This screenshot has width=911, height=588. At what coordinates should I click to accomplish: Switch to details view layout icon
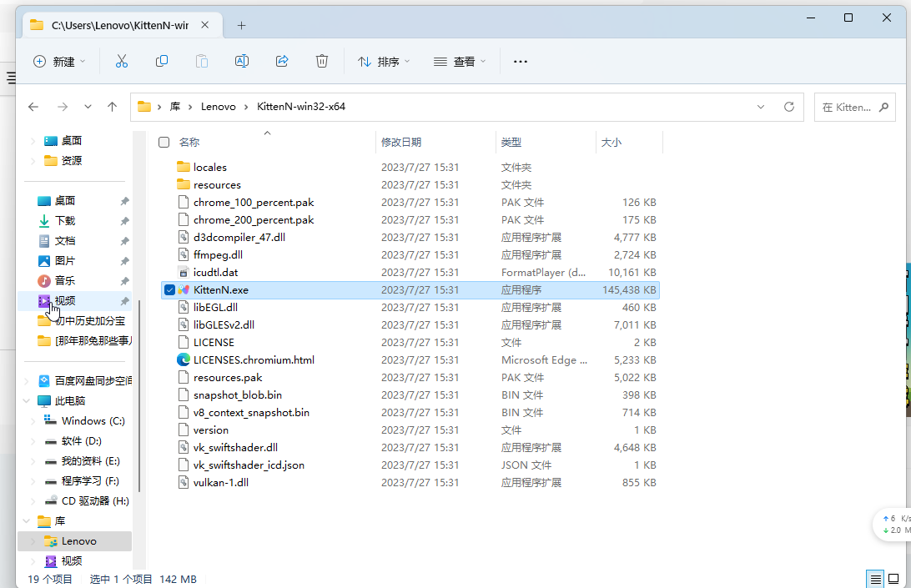875,579
